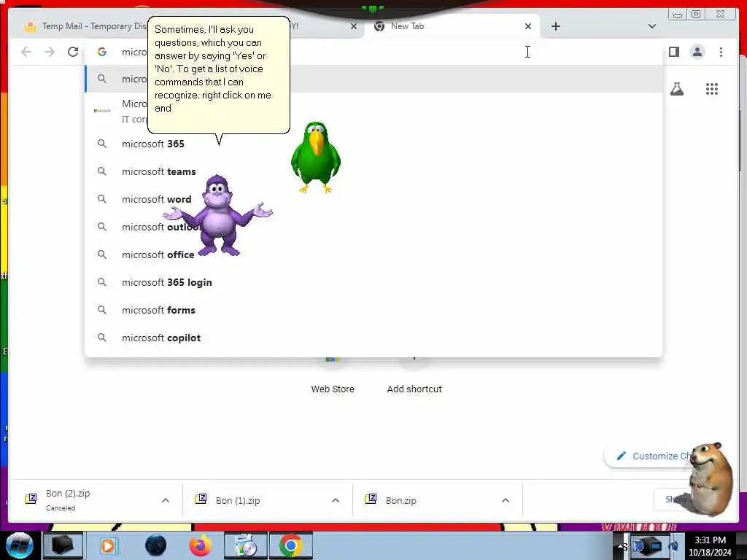Image resolution: width=747 pixels, height=560 pixels.
Task: Open the Chrome taskbar icon
Action: click(291, 545)
